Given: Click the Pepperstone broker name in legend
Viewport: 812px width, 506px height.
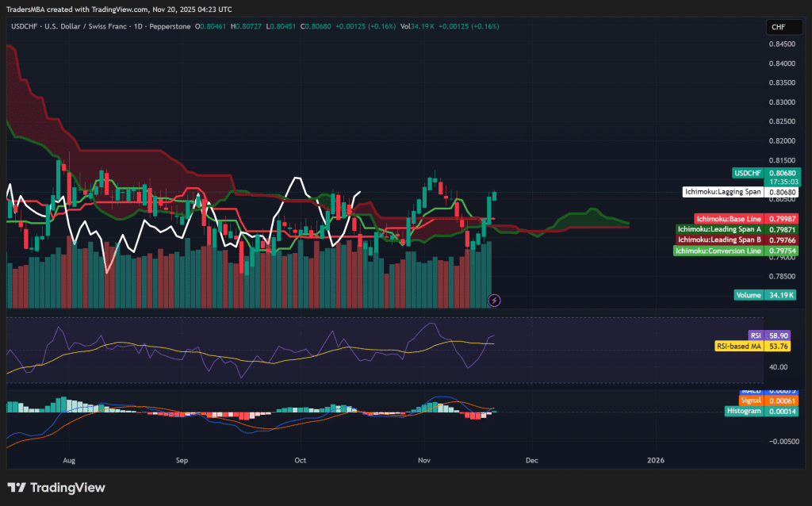Looking at the screenshot, I should (171, 26).
